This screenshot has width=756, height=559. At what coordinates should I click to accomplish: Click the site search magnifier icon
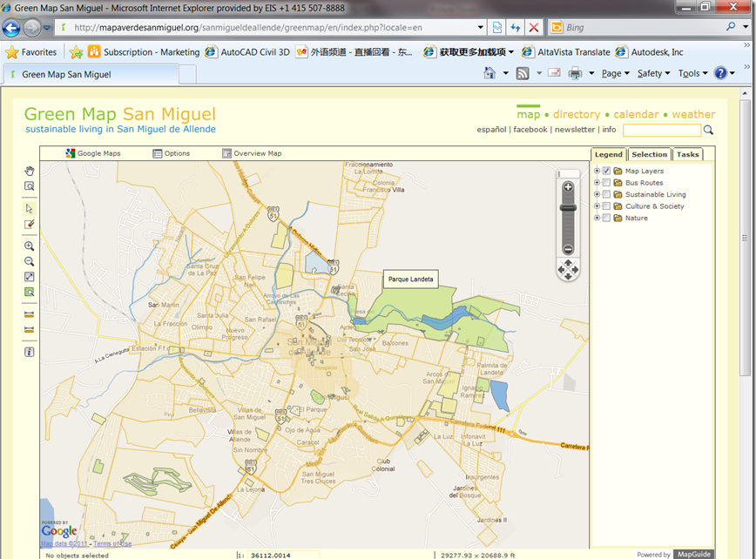708,130
